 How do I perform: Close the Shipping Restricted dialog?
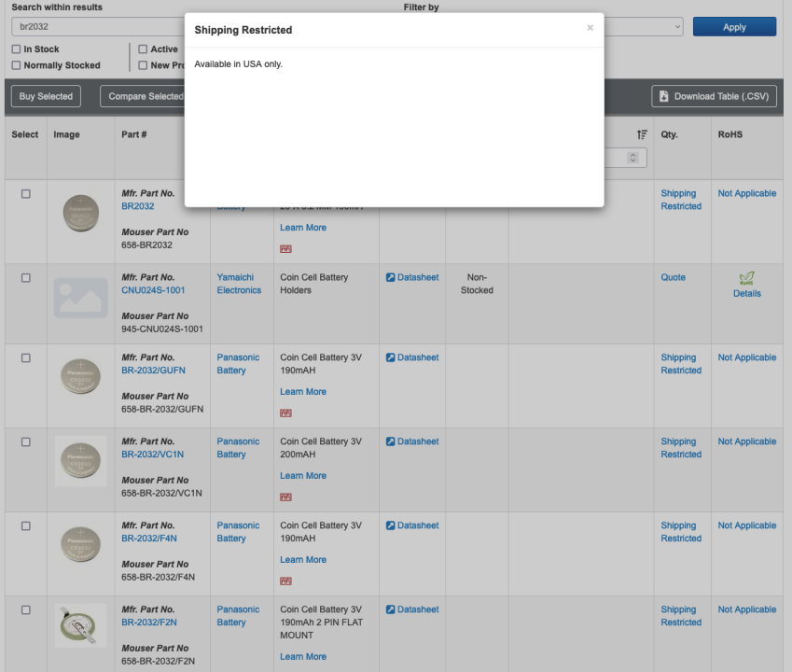pyautogui.click(x=590, y=28)
